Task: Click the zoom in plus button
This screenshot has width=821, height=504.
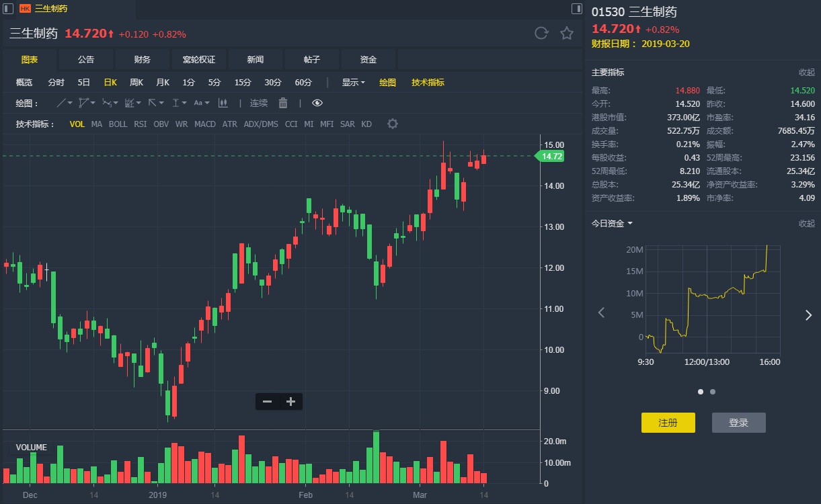Action: pyautogui.click(x=290, y=402)
